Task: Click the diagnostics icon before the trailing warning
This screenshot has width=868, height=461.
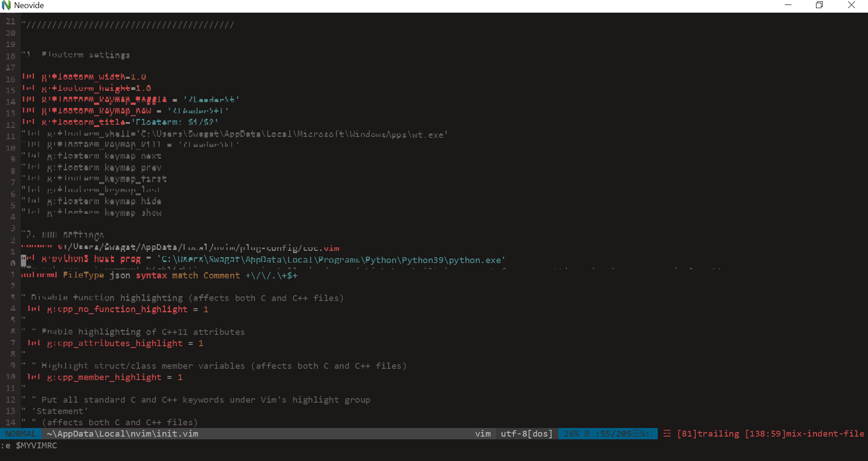Action: pyautogui.click(x=667, y=433)
